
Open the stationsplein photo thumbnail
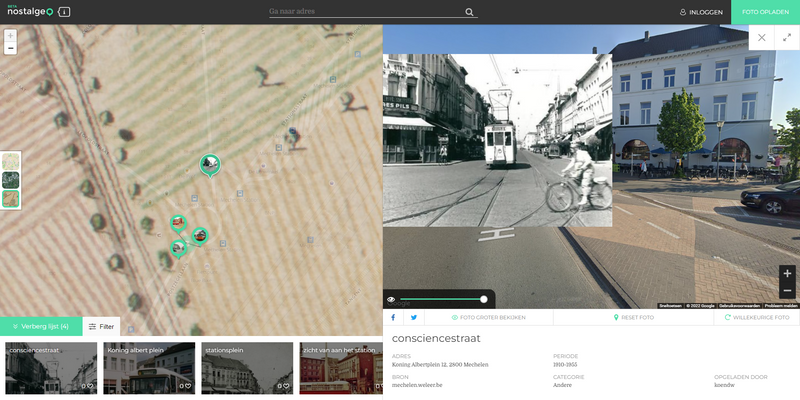coord(247,368)
